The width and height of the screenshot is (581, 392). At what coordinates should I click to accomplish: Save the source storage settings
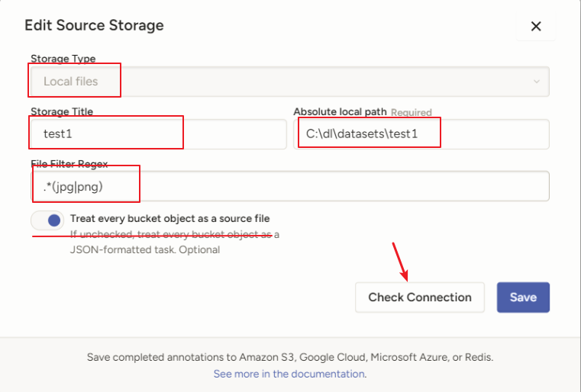point(523,297)
